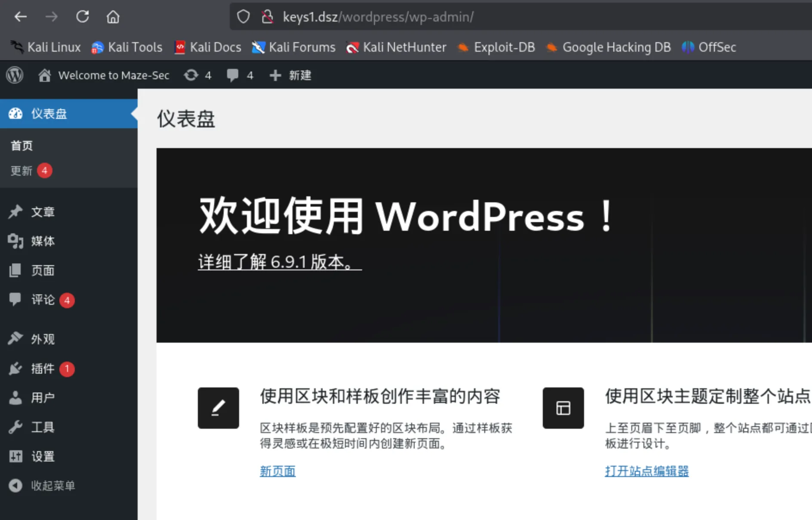Click the plug icon for 插件
Screen dimensions: 812x520
point(15,368)
